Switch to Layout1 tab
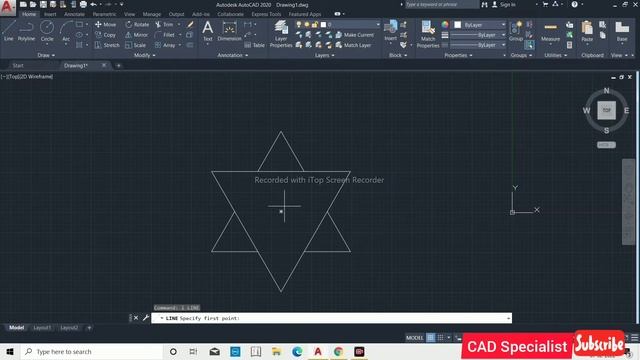640x360 pixels. (x=42, y=328)
